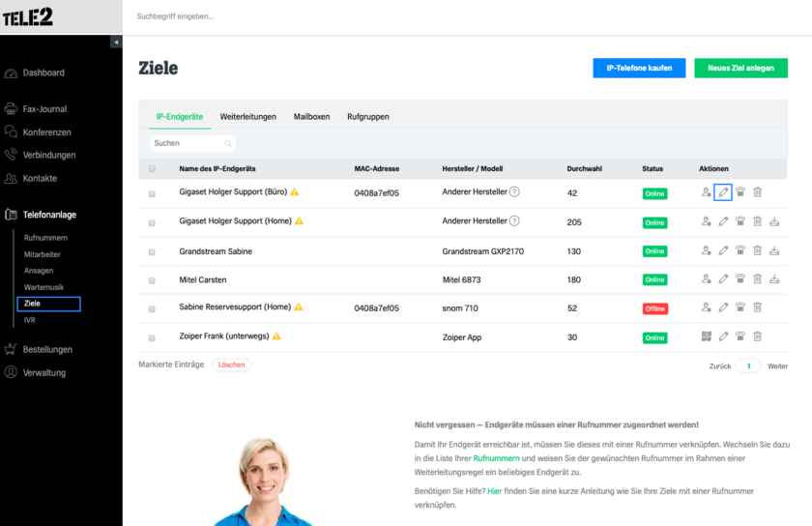Click the Löschen button for marked entries
This screenshot has height=526, width=812.
[231, 365]
